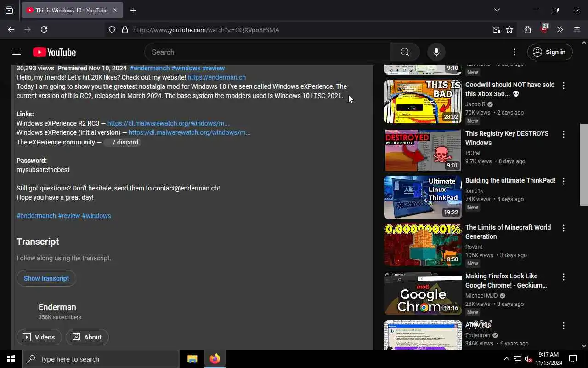The width and height of the screenshot is (588, 368).
Task: Toggle picture-in-picture icon in address bar
Action: click(x=497, y=30)
